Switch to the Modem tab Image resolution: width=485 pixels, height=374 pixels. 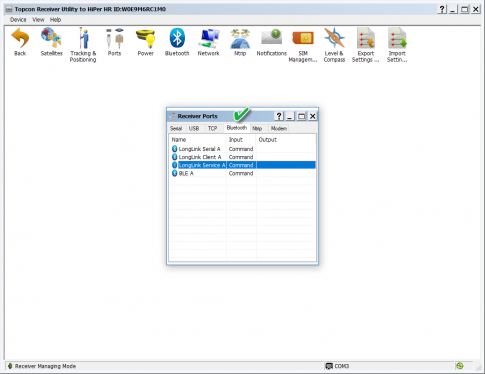(x=279, y=128)
